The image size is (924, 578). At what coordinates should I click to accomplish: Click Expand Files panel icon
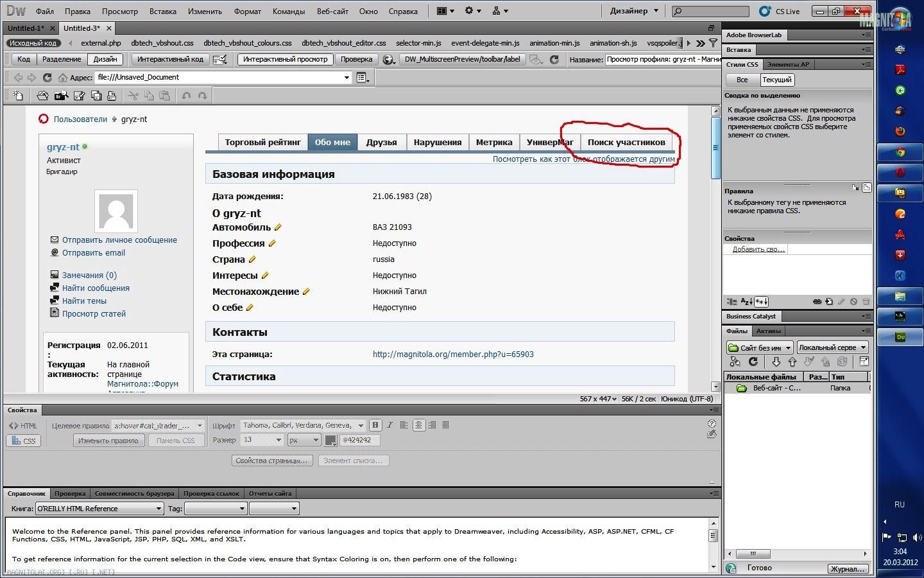click(x=864, y=362)
